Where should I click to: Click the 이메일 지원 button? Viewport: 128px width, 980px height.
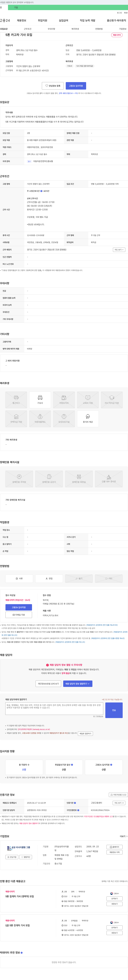[x=19, y=615]
